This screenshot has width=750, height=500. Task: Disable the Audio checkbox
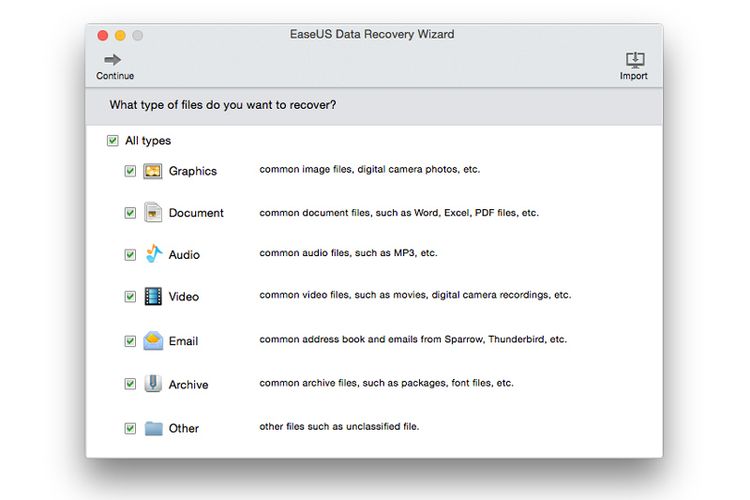(130, 255)
